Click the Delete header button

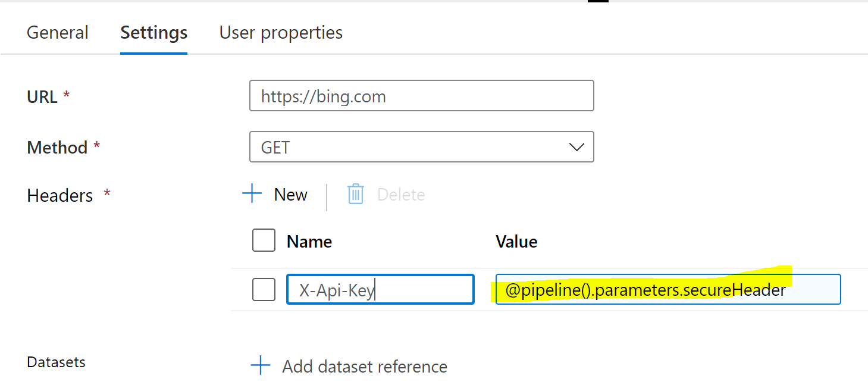pyautogui.click(x=386, y=194)
